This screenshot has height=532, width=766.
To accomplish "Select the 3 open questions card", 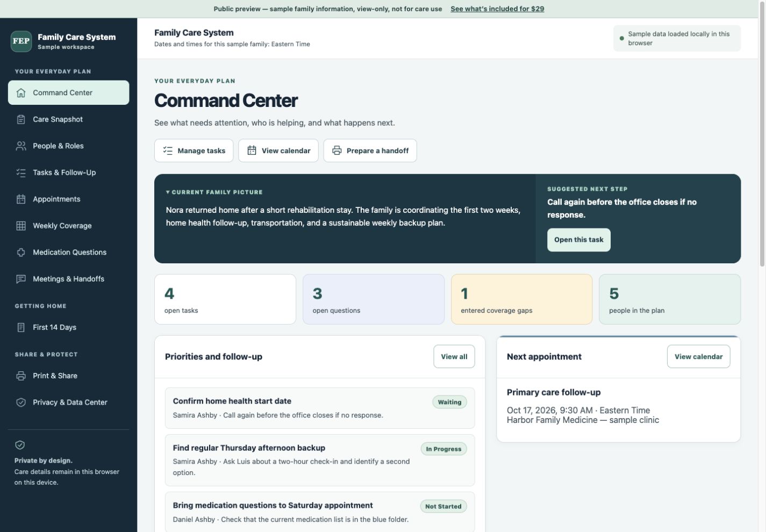I will 374,299.
